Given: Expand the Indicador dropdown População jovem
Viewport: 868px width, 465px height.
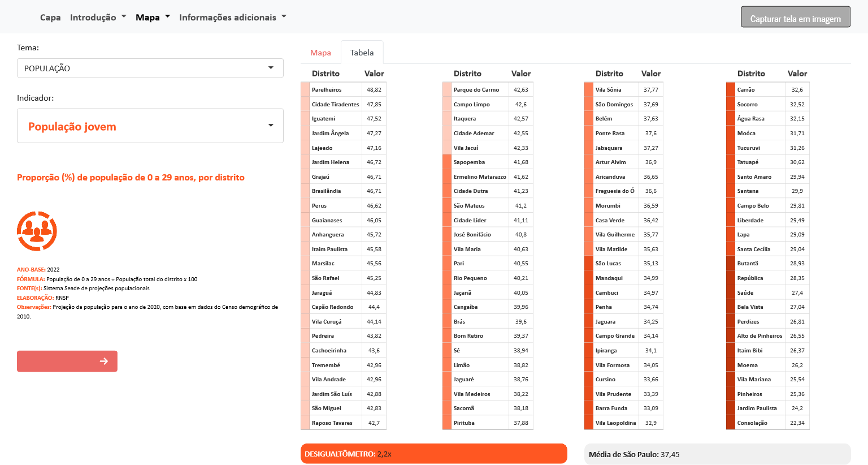Looking at the screenshot, I should (x=150, y=126).
